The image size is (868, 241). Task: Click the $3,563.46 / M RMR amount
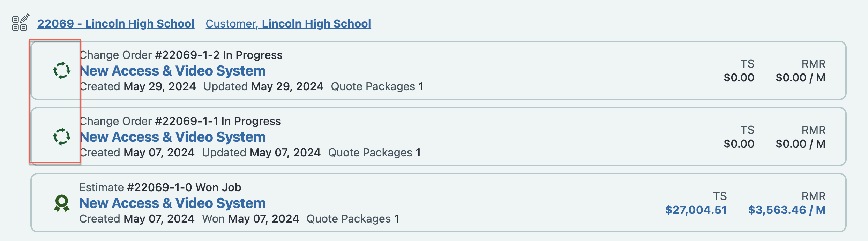pyautogui.click(x=787, y=210)
